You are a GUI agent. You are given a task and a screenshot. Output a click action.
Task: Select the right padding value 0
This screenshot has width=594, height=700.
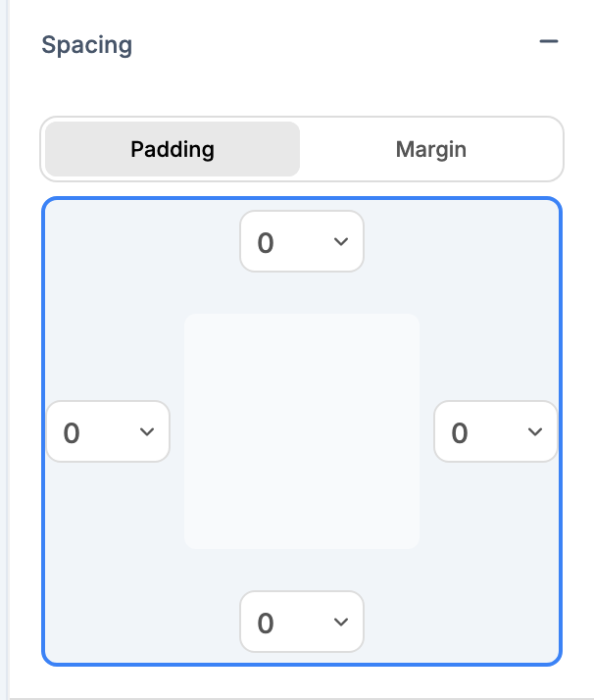[460, 432]
